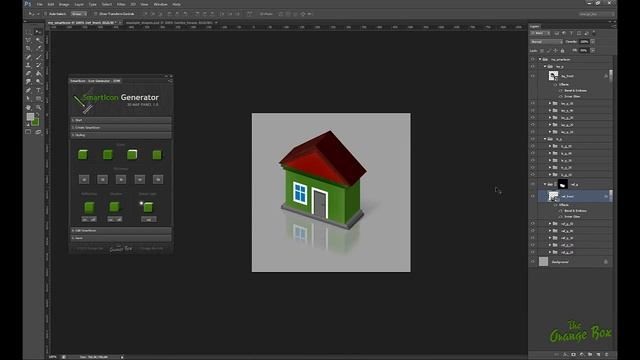Toggle Inner Glow on selected layer

tap(560, 216)
